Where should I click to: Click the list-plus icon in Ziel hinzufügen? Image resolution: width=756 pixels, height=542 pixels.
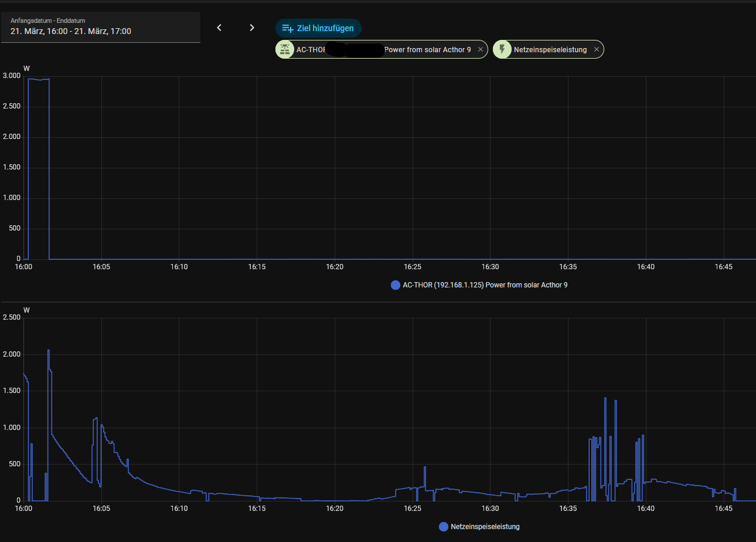point(287,28)
